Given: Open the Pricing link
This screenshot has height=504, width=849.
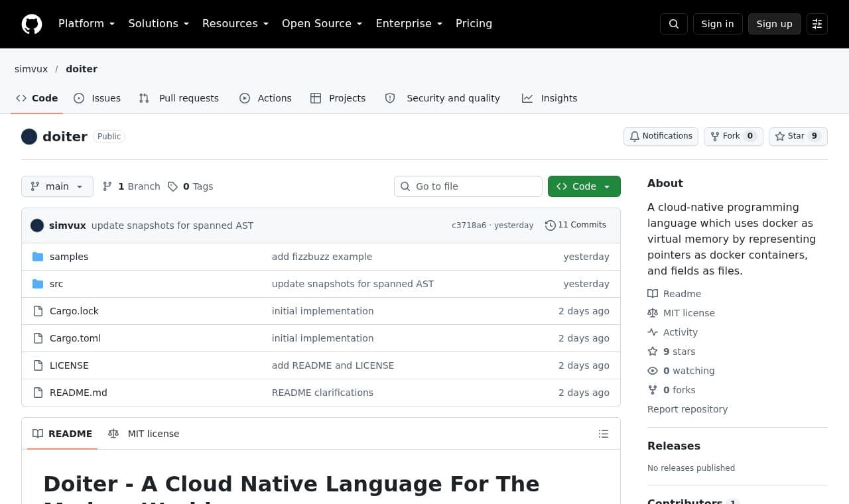Looking at the screenshot, I should [474, 24].
